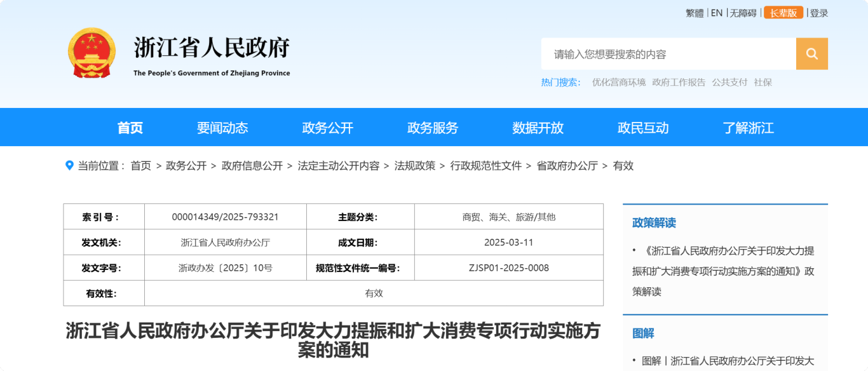This screenshot has height=371, width=868.
Task: Click the 图解 sidebar heading
Action: tap(643, 333)
